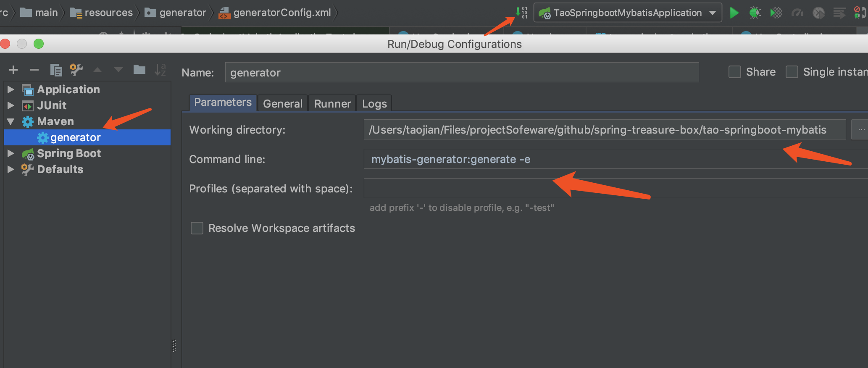Screen dimensions: 868x368
Task: Click the gear icon beside generator tree row
Action: tap(42, 138)
